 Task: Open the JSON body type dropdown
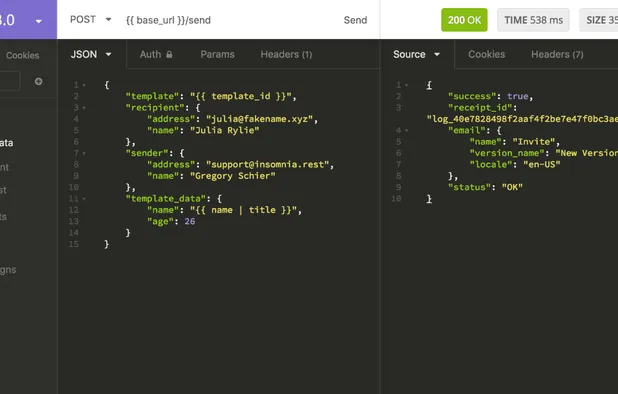pos(91,54)
